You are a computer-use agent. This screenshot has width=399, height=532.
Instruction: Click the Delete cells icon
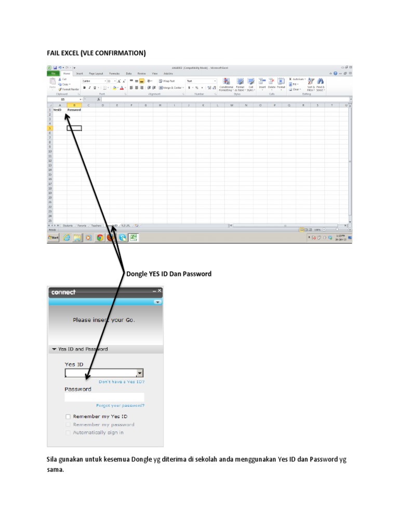pos(271,82)
